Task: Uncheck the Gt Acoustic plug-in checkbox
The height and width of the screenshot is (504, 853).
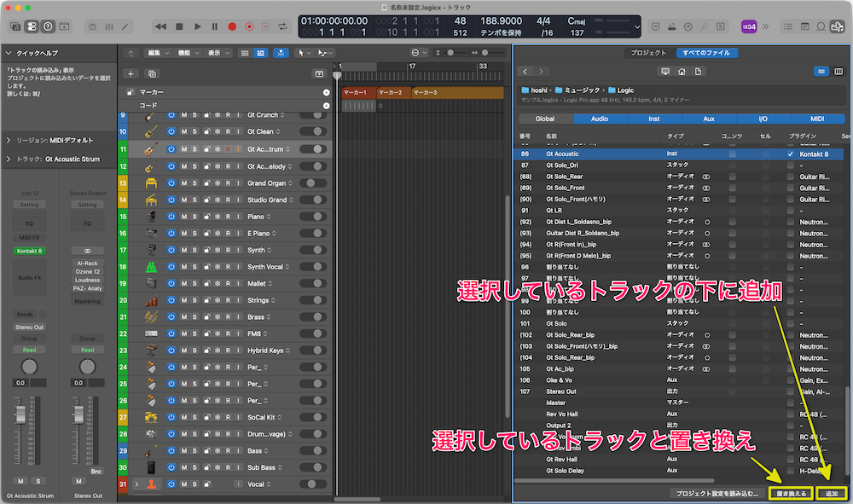Action: click(x=791, y=154)
